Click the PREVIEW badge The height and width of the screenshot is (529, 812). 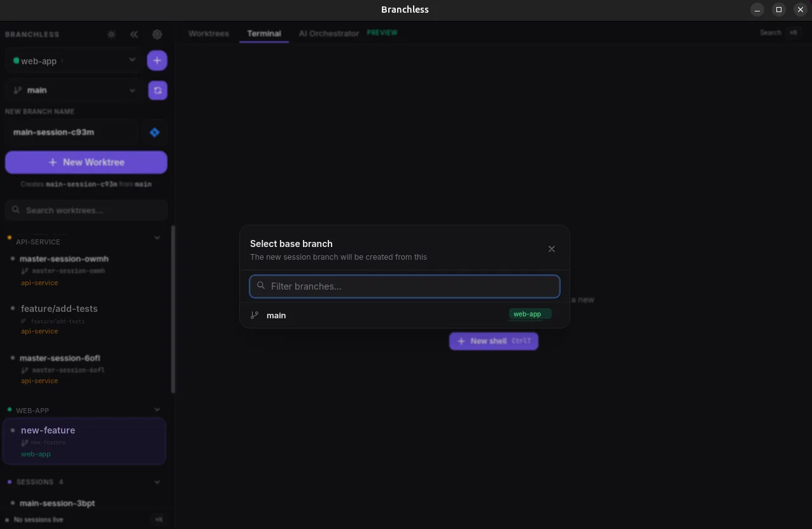pyautogui.click(x=382, y=32)
